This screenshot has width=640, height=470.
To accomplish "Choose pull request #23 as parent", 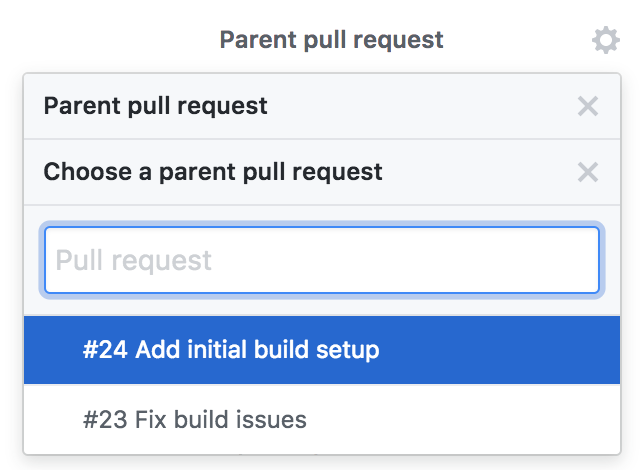I will coord(195,418).
